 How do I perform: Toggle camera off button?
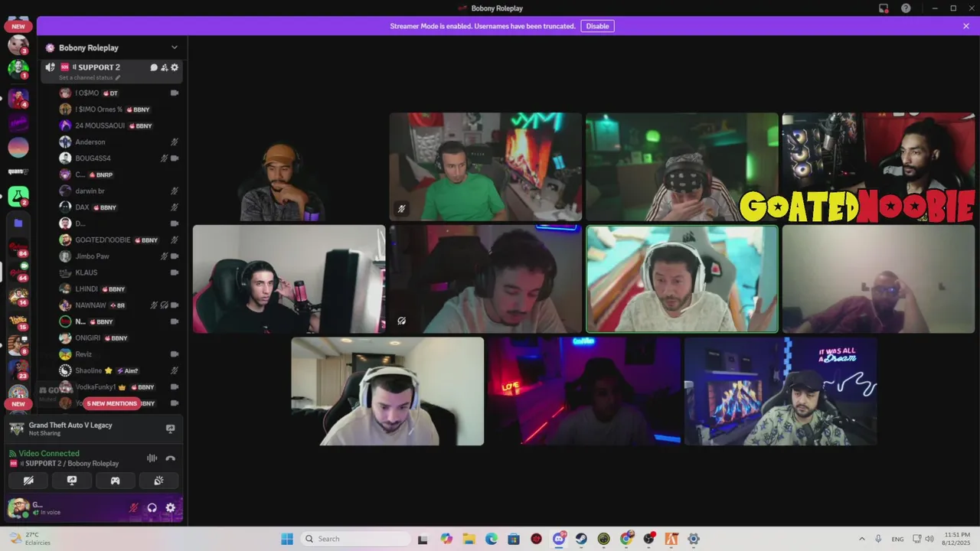[29, 481]
